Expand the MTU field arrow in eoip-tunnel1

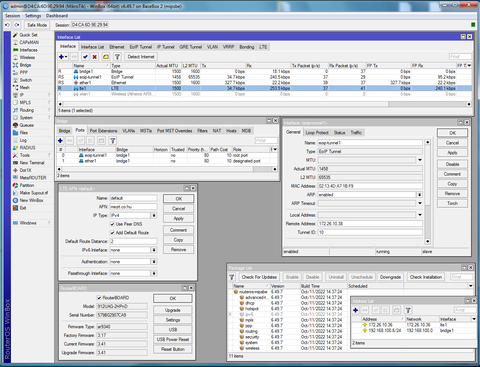(x=420, y=160)
